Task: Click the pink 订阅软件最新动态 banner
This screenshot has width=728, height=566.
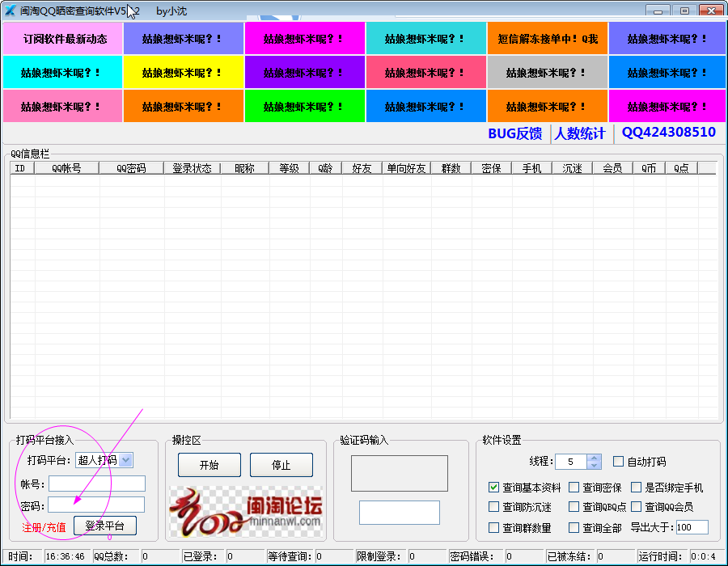Action: point(62,39)
